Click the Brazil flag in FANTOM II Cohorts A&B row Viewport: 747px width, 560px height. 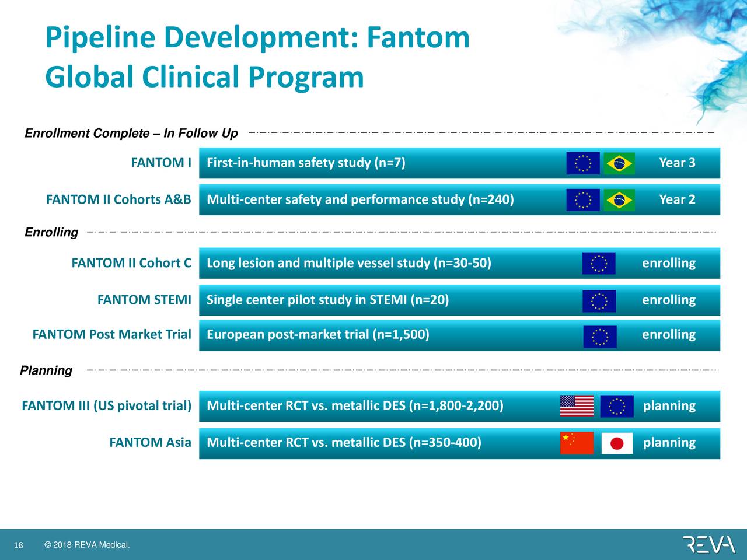coord(619,200)
